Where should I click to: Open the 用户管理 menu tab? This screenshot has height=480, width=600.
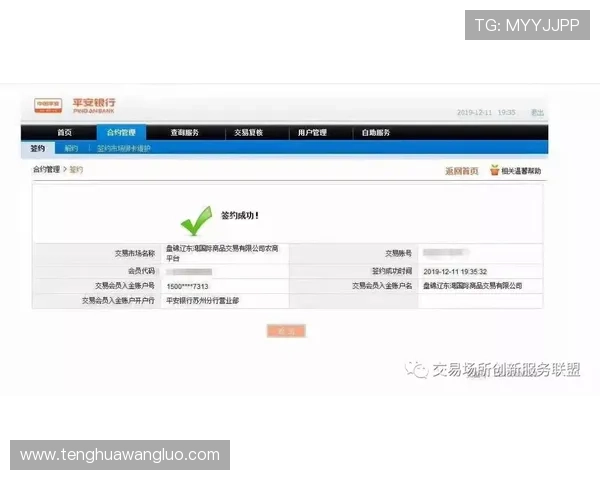[x=312, y=132]
